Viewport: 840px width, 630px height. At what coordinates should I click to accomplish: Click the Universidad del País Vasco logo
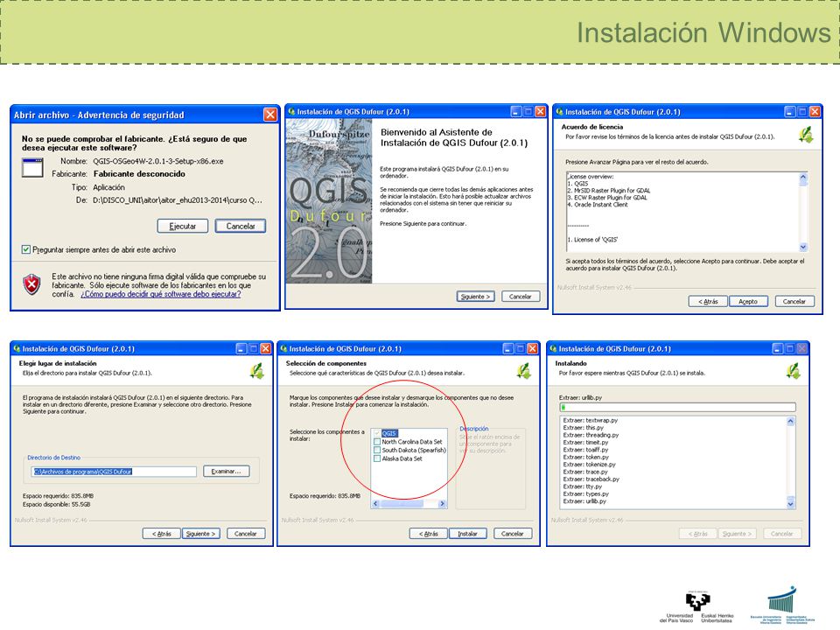(x=696, y=607)
